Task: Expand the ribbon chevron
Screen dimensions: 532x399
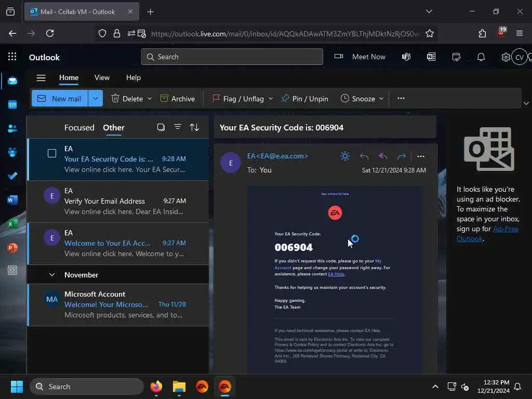Action: coord(526,103)
